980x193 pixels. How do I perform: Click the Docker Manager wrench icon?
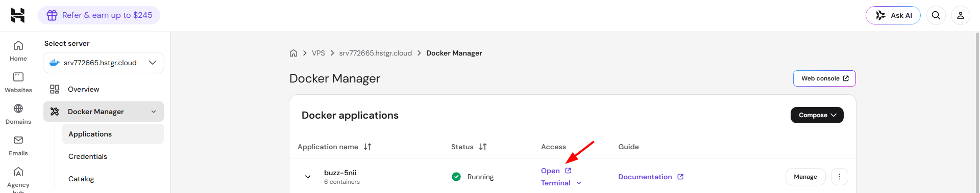(55, 112)
